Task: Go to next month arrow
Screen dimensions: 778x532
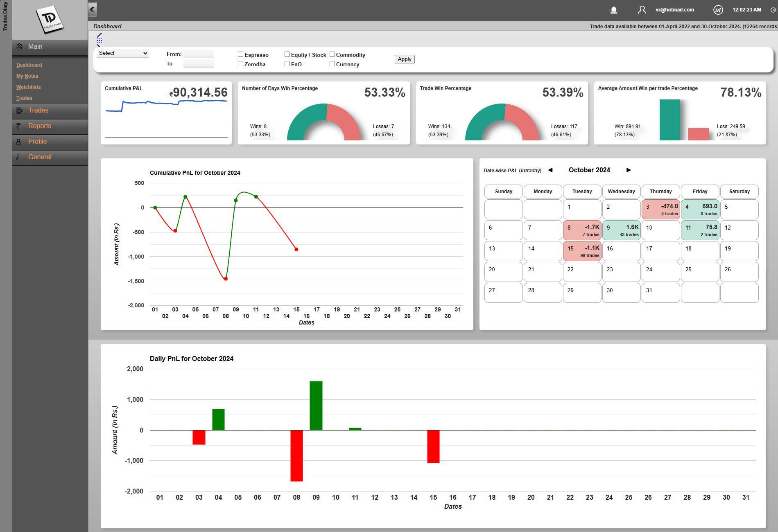Action: [x=629, y=170]
